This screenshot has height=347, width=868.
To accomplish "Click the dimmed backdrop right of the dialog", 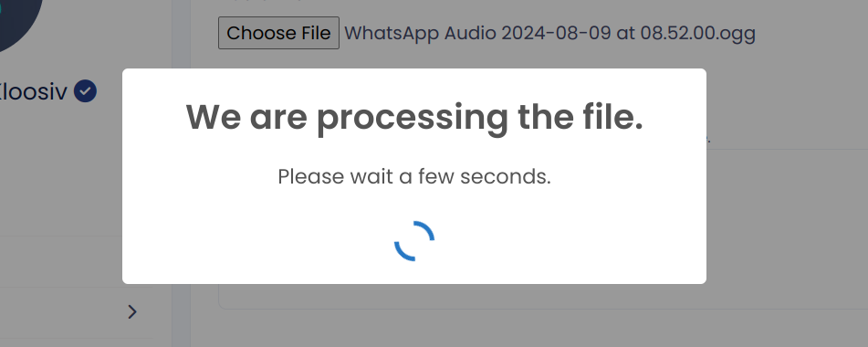I will coord(786,221).
